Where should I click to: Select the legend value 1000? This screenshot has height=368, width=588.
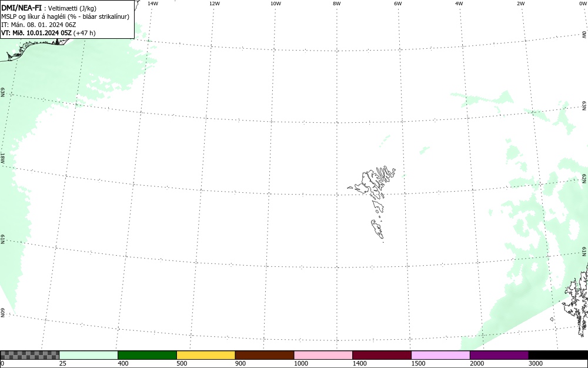300,363
